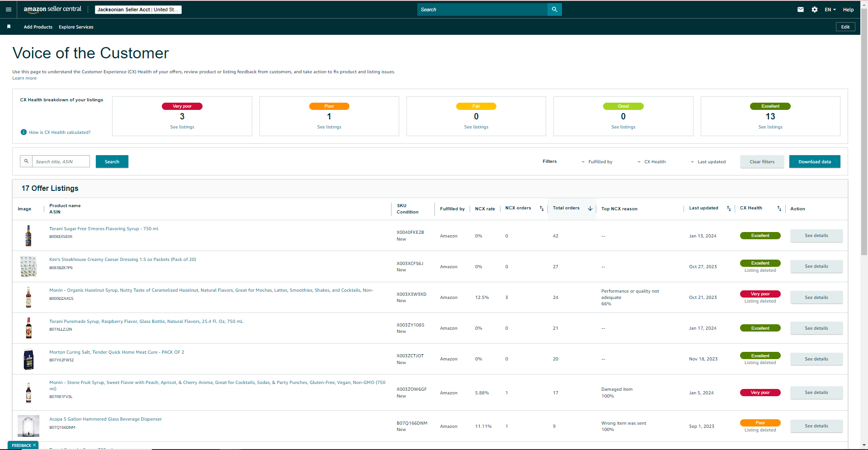Viewport: 868px width, 450px height.
Task: Open Monin Organic Hazelnut Syrup thumbnail
Action: tap(28, 297)
